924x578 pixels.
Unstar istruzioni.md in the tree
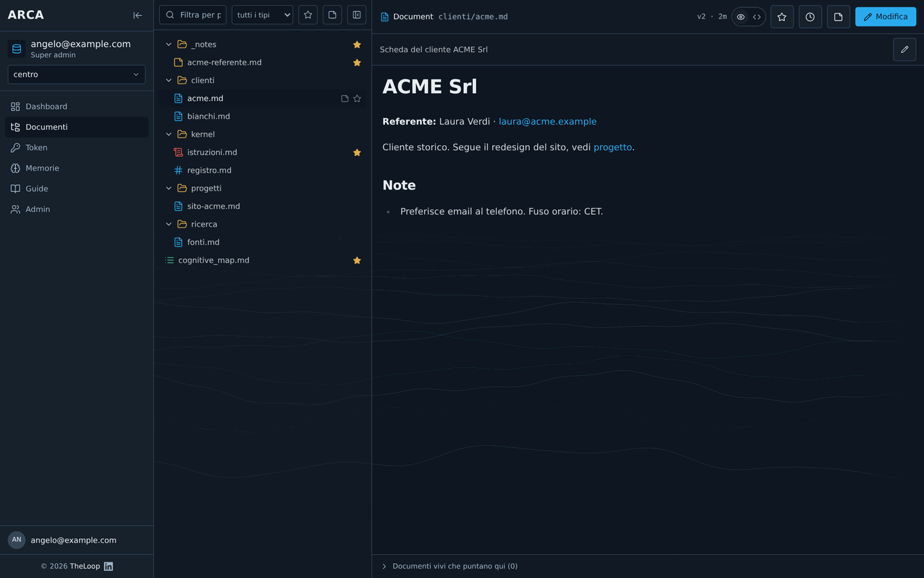[x=357, y=152]
